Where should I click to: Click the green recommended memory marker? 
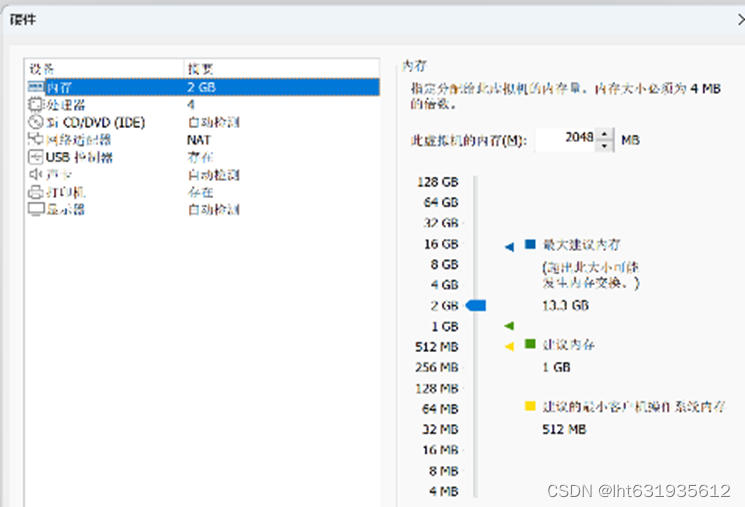[x=509, y=326]
